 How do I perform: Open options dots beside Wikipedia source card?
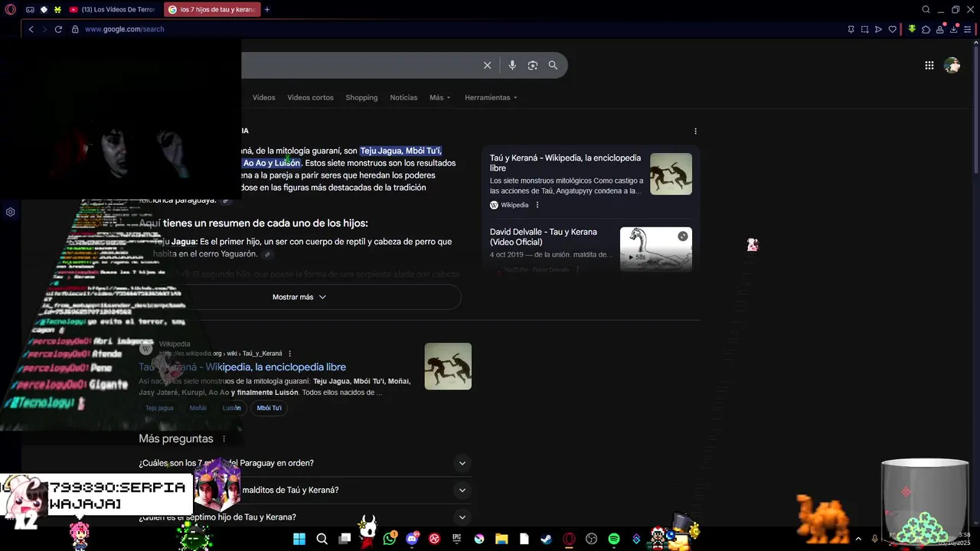coord(537,205)
